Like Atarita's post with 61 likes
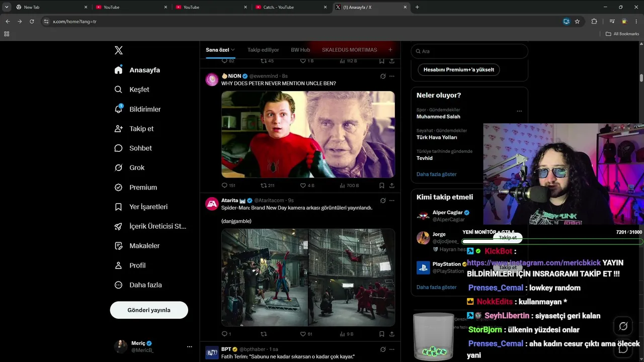 click(x=306, y=334)
